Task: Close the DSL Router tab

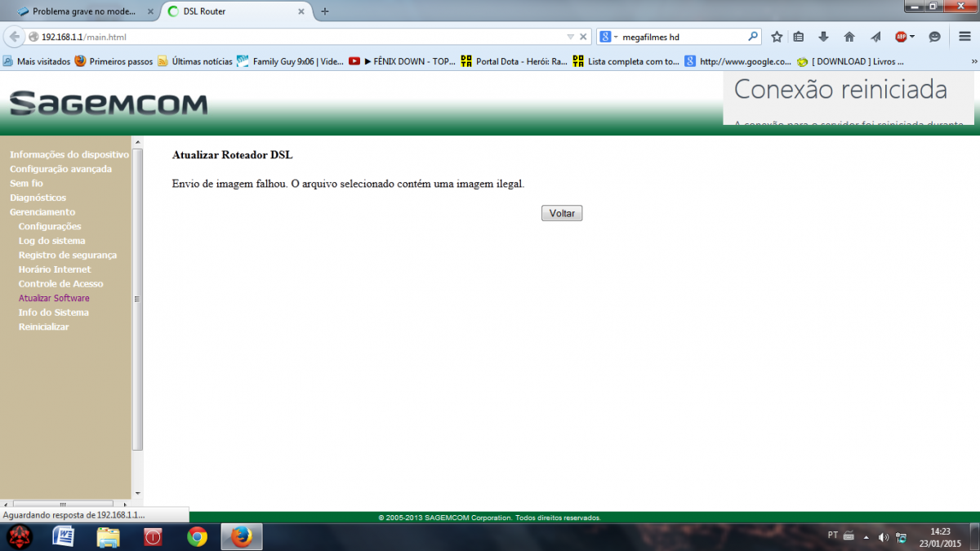Action: (301, 11)
